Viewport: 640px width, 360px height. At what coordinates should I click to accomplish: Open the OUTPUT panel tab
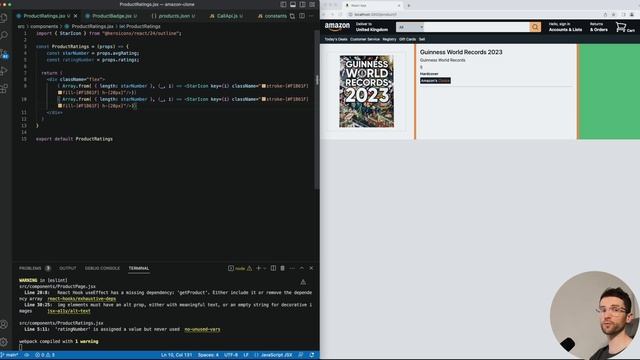[68, 268]
